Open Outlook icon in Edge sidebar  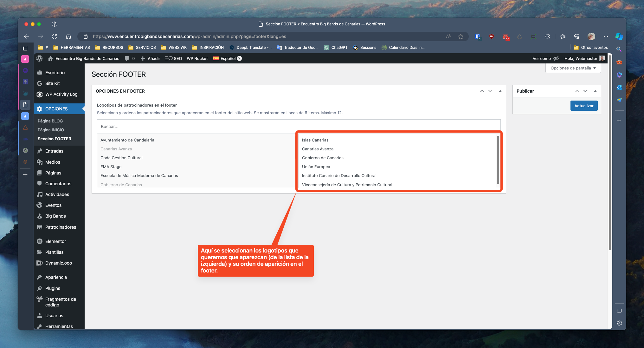click(x=619, y=88)
